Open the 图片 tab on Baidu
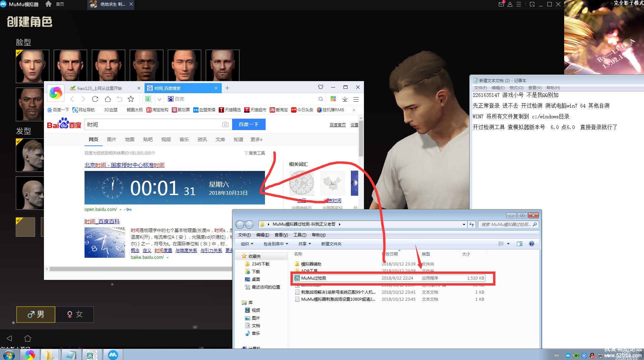Image resolution: width=644 pixels, height=360 pixels. (x=111, y=139)
